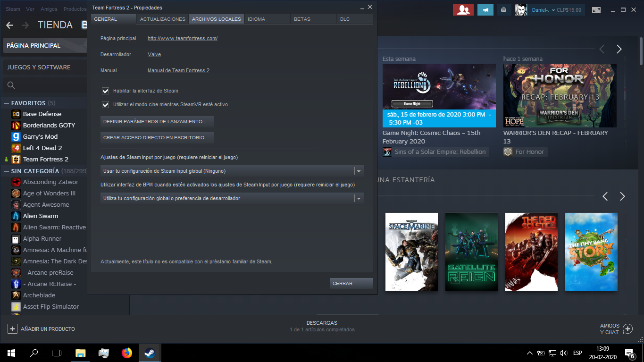Viewport: 644px width, 362px height.
Task: Go back with the left navigation arrow
Action: (9, 25)
